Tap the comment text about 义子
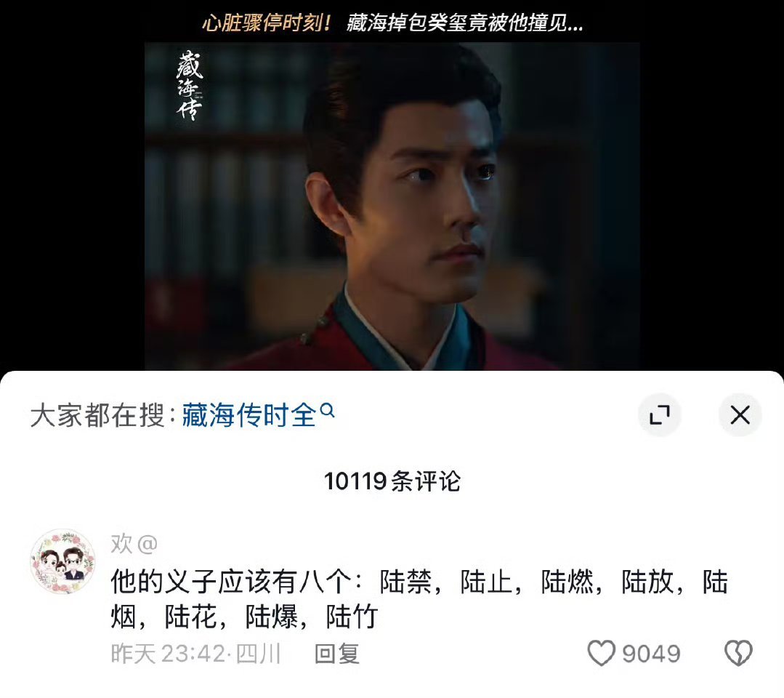 (419, 598)
